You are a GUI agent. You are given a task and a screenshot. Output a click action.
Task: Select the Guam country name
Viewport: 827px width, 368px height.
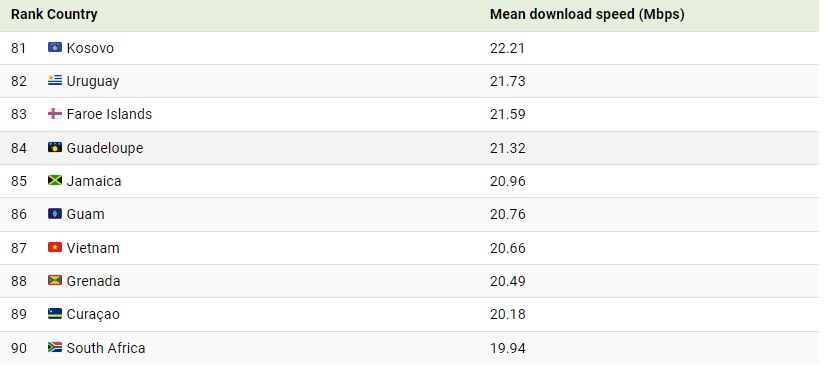(x=85, y=215)
